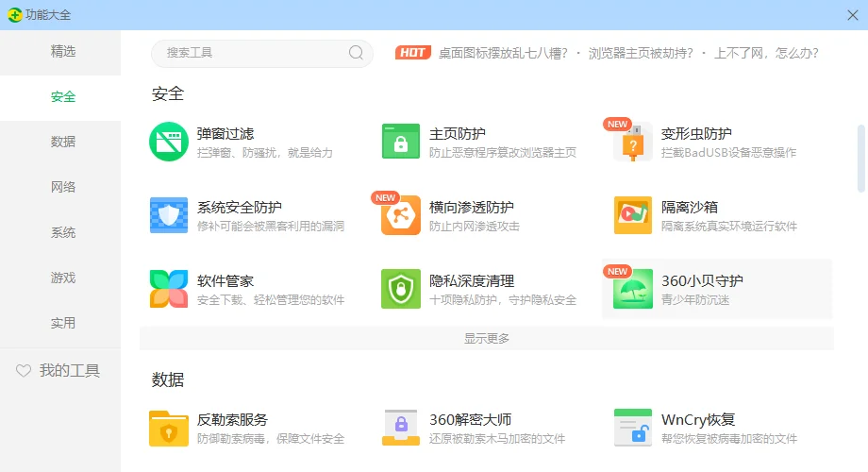Click the 软件管家 title text
The image size is (868, 472).
coord(225,281)
